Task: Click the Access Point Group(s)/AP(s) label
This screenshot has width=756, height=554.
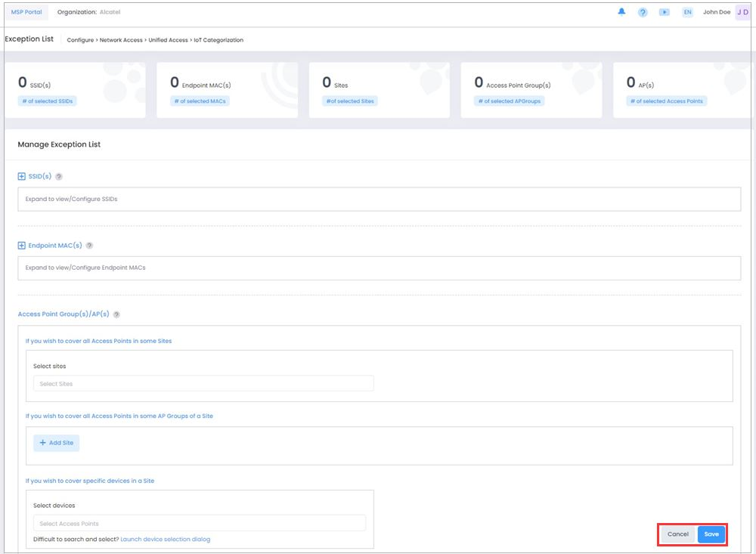Action: point(64,314)
